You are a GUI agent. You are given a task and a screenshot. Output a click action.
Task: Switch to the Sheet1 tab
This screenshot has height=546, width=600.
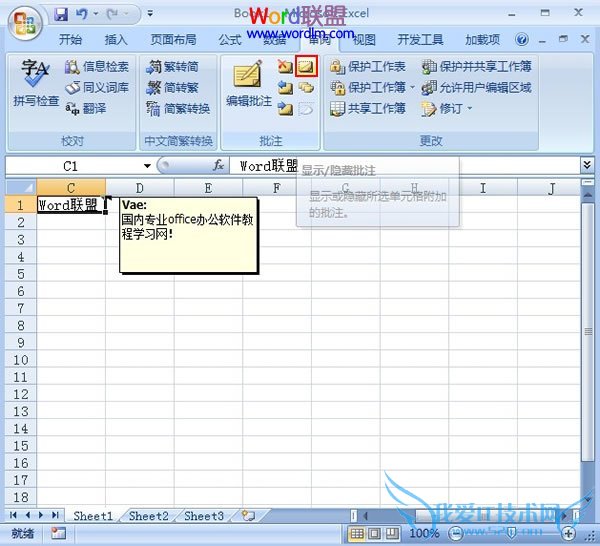click(93, 516)
